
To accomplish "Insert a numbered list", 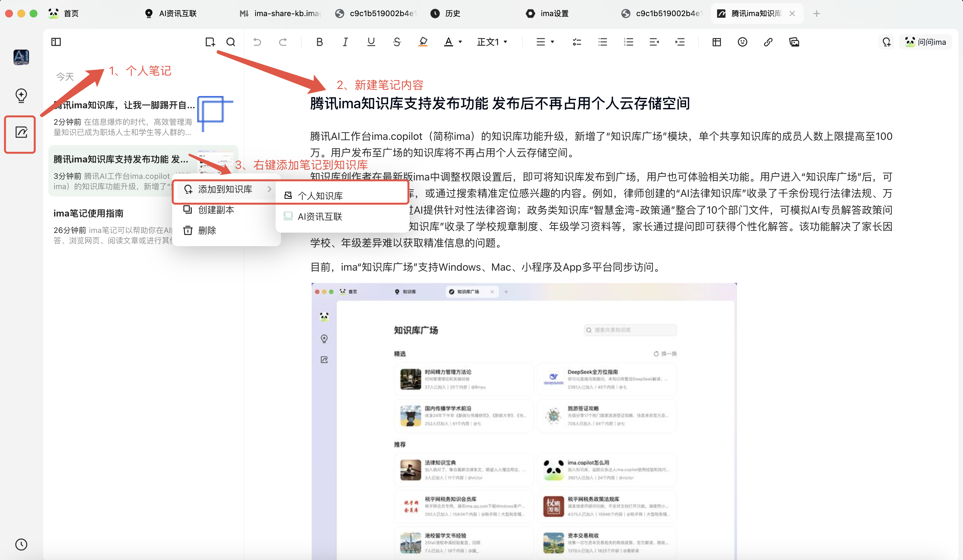I will (628, 42).
